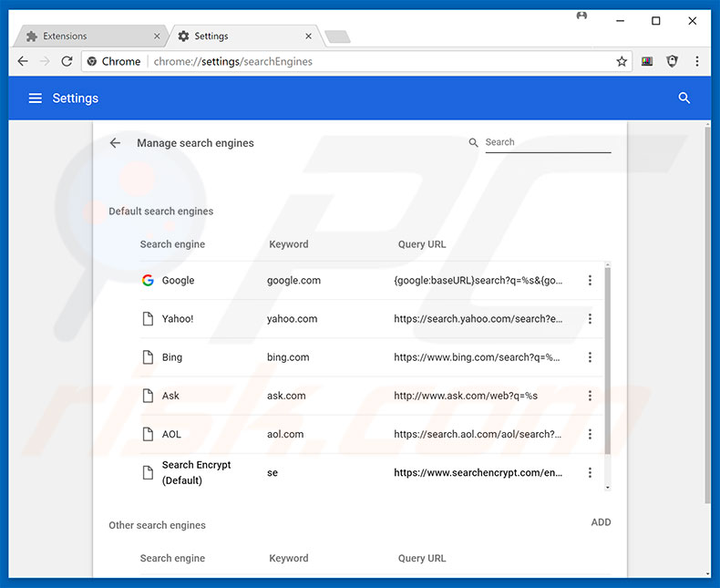Open Chrome's three-dot main menu
This screenshot has height=588, width=720.
coord(697,62)
